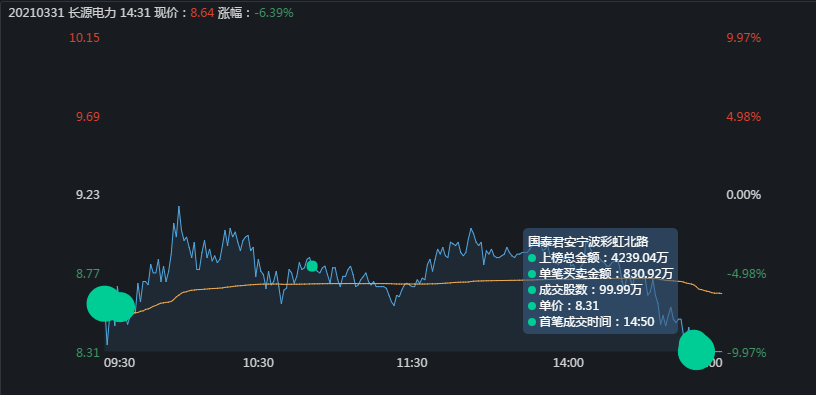Click the green bullet beside 成交股数

pos(532,290)
